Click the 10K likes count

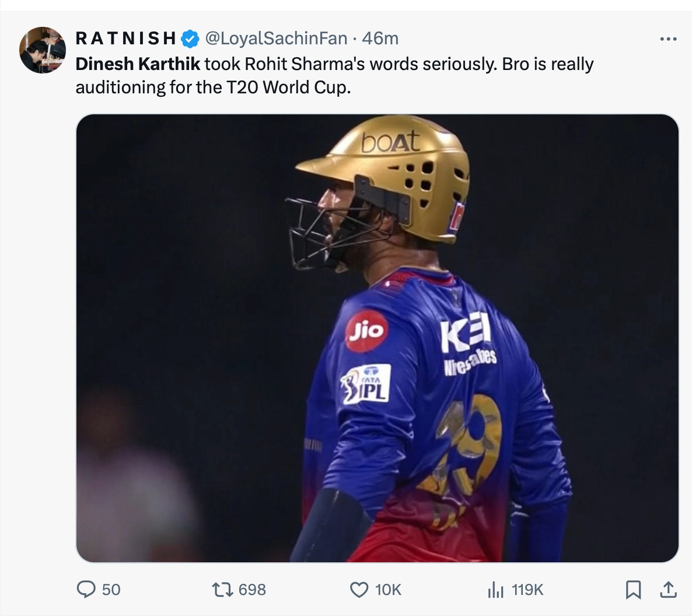[x=388, y=590]
